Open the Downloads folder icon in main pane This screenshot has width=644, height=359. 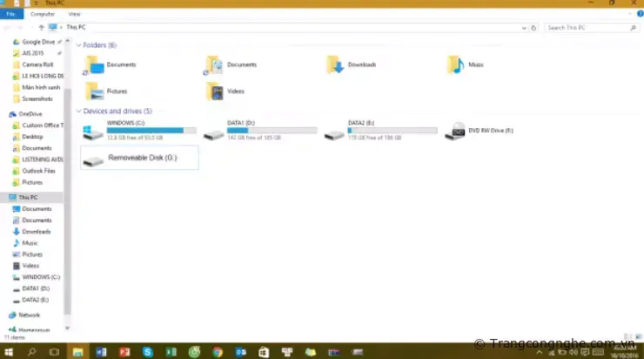tap(335, 64)
